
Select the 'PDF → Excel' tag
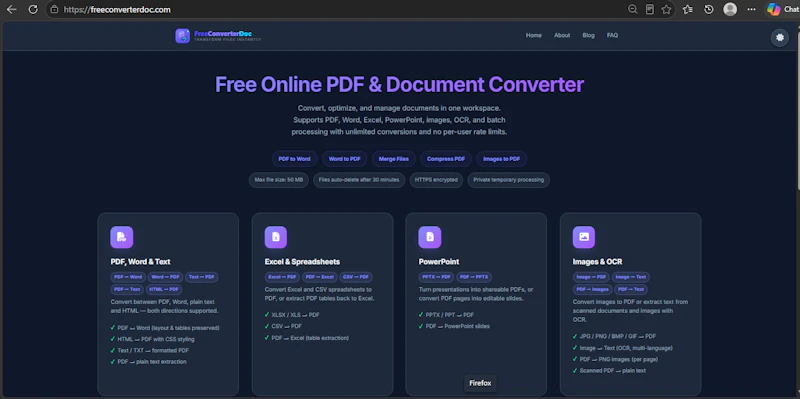(319, 277)
